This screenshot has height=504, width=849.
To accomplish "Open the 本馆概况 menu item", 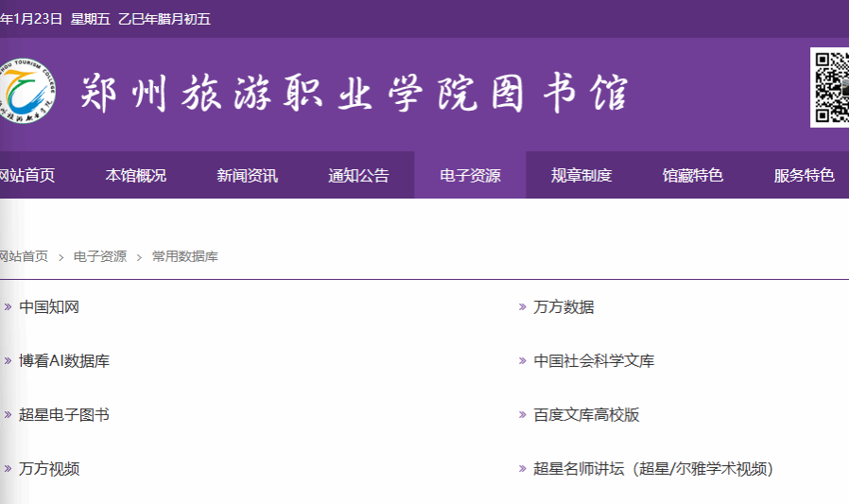I will tap(135, 175).
